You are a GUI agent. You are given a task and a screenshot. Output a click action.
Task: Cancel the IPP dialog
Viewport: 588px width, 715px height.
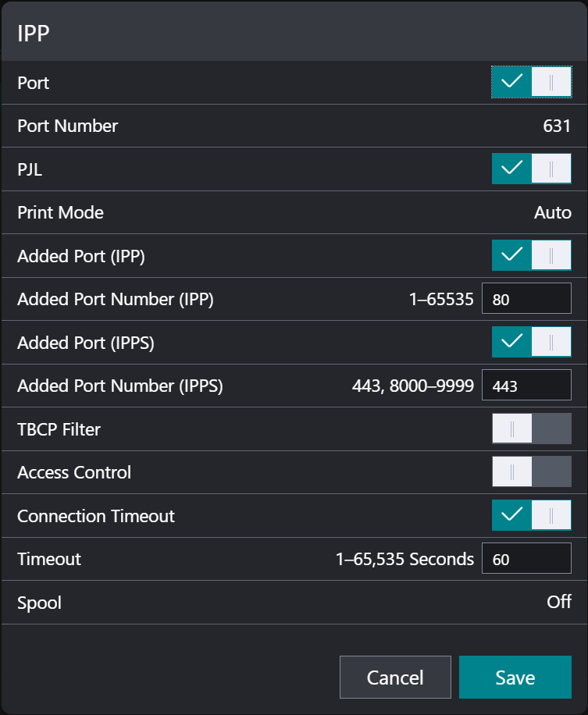pyautogui.click(x=395, y=678)
